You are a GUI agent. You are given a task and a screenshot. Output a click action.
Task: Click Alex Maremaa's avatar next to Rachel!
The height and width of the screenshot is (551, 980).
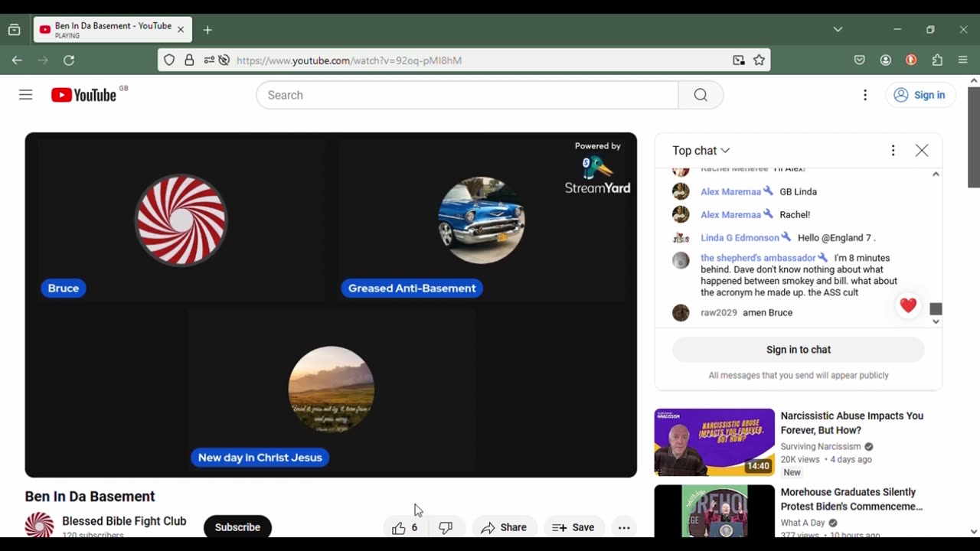coord(681,214)
